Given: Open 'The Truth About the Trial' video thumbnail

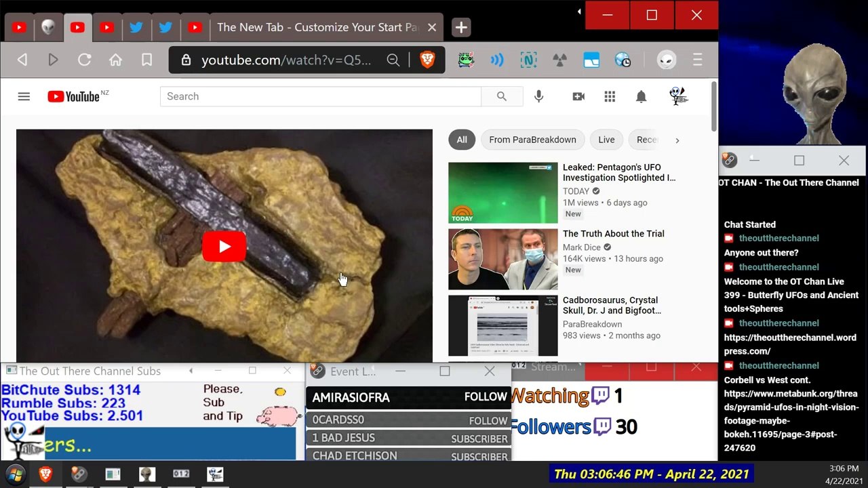Looking at the screenshot, I should click(x=503, y=259).
